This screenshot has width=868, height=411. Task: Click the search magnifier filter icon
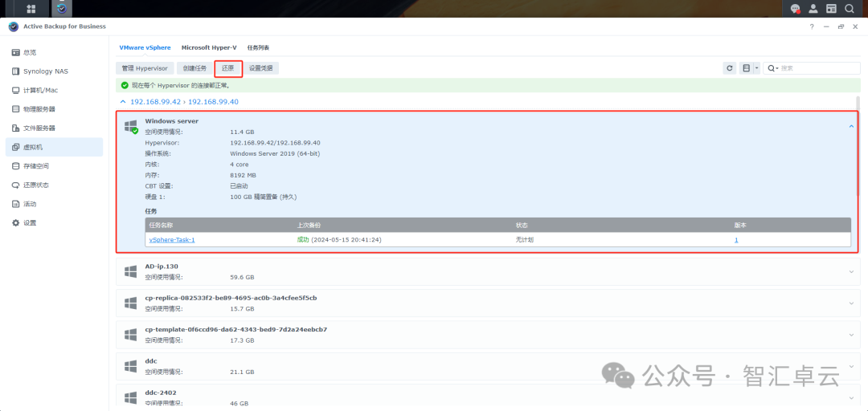pos(773,68)
